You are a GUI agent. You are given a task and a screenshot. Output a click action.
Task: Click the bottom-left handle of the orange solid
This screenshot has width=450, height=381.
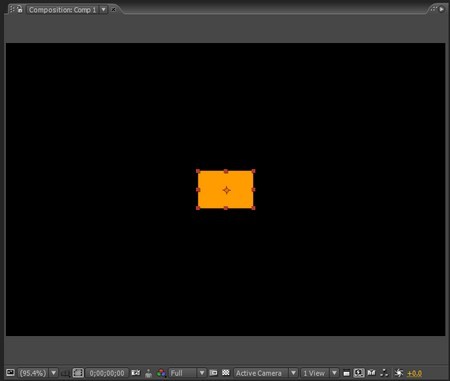click(x=198, y=208)
